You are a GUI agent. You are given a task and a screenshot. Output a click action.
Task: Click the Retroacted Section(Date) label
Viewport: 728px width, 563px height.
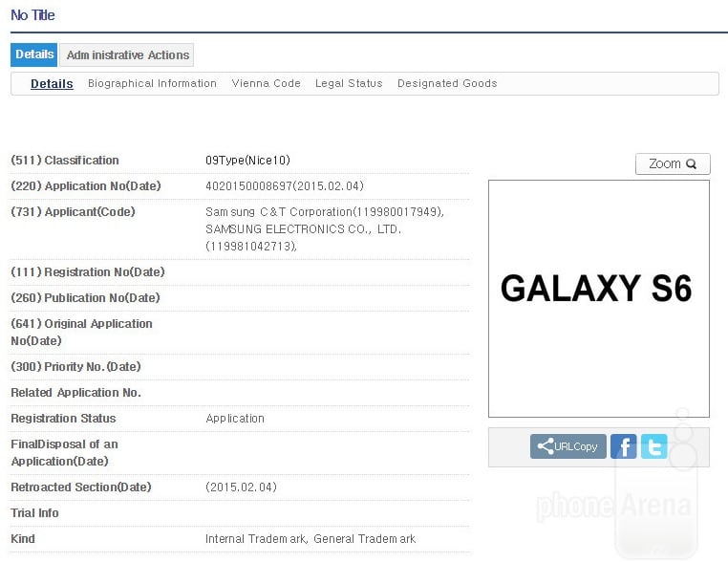point(81,487)
